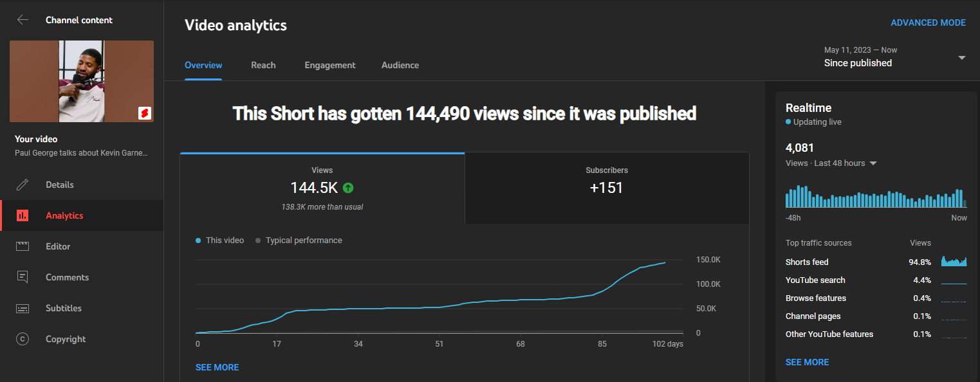Click the date range dropdown arrow
The image size is (980, 382).
(x=962, y=57)
